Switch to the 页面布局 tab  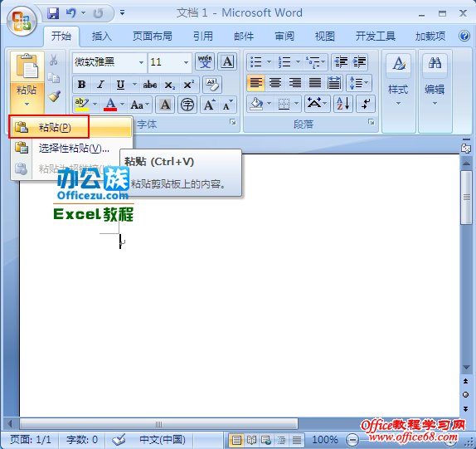(x=153, y=37)
